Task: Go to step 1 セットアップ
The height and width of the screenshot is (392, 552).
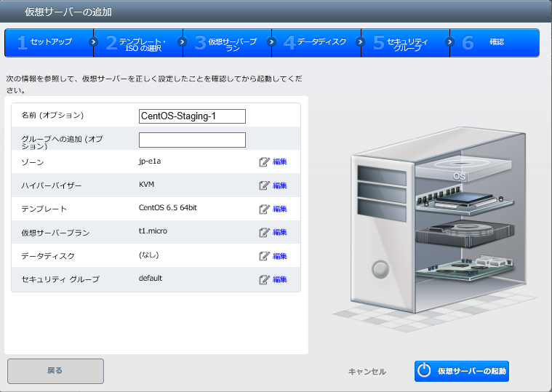Action: coord(49,43)
